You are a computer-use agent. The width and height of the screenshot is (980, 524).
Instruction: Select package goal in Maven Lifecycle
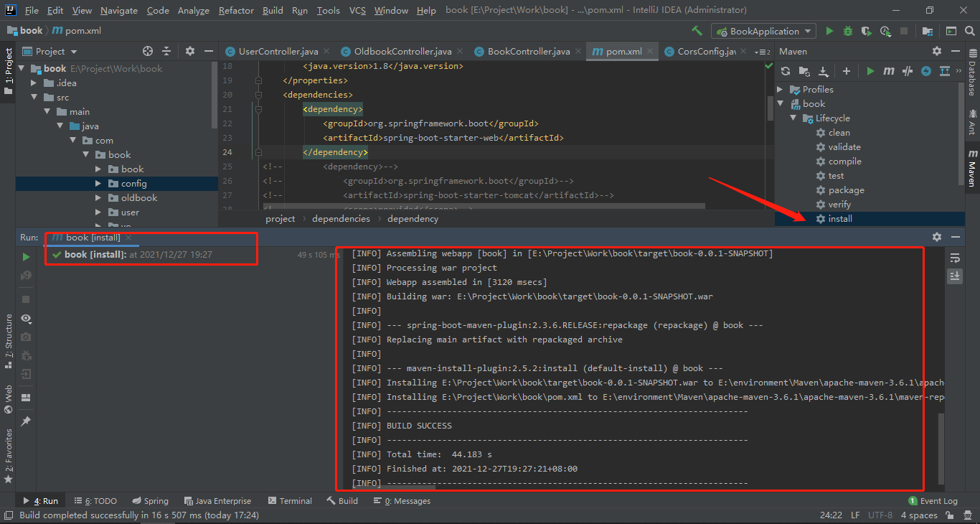pos(846,190)
